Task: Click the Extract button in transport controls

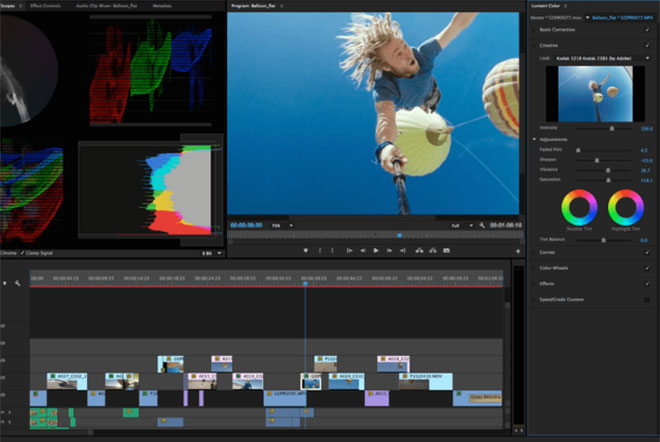Action: (x=431, y=250)
